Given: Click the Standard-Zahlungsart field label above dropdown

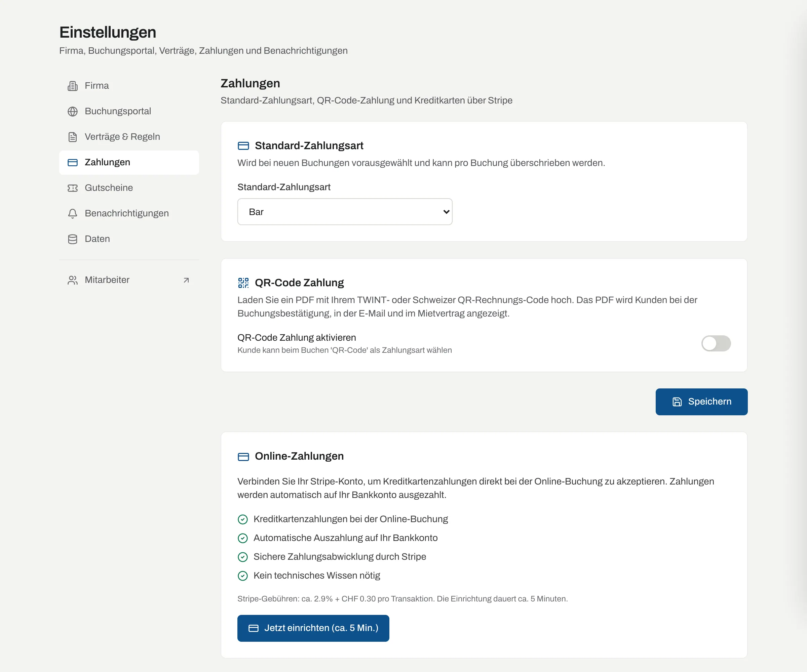Looking at the screenshot, I should tap(284, 187).
